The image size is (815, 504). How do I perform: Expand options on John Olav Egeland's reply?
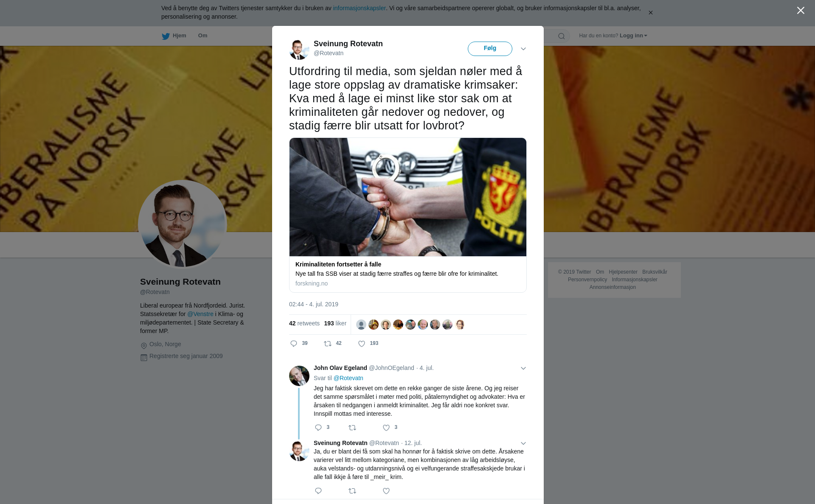[x=523, y=368]
